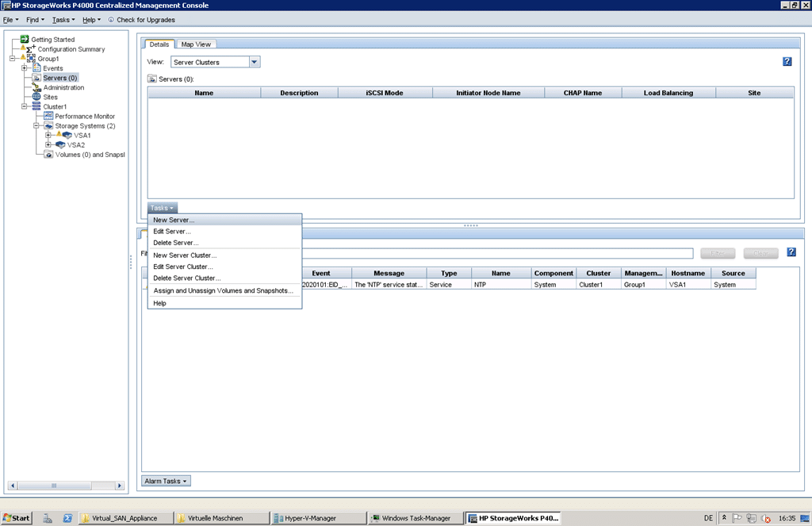Click tree pane horizontal scrollbar thumb
The image size is (812, 526).
(x=54, y=486)
